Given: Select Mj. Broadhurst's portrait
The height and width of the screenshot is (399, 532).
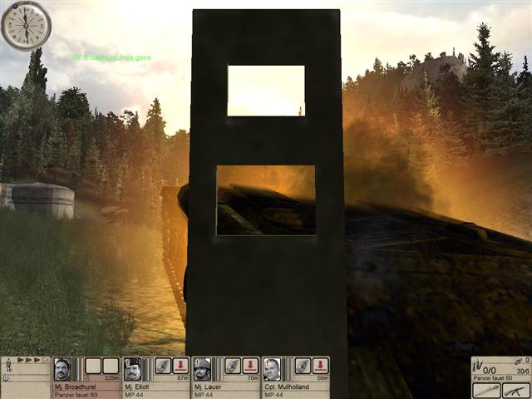Looking at the screenshot, I should pos(62,369).
